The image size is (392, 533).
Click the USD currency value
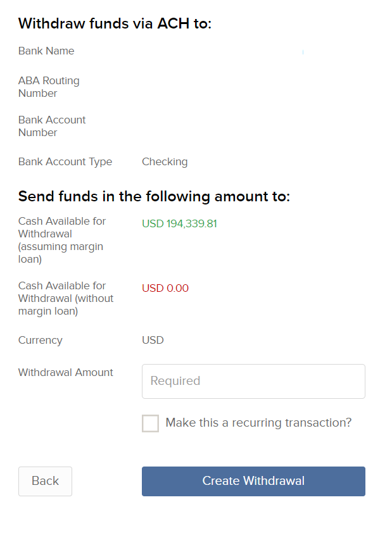point(153,341)
